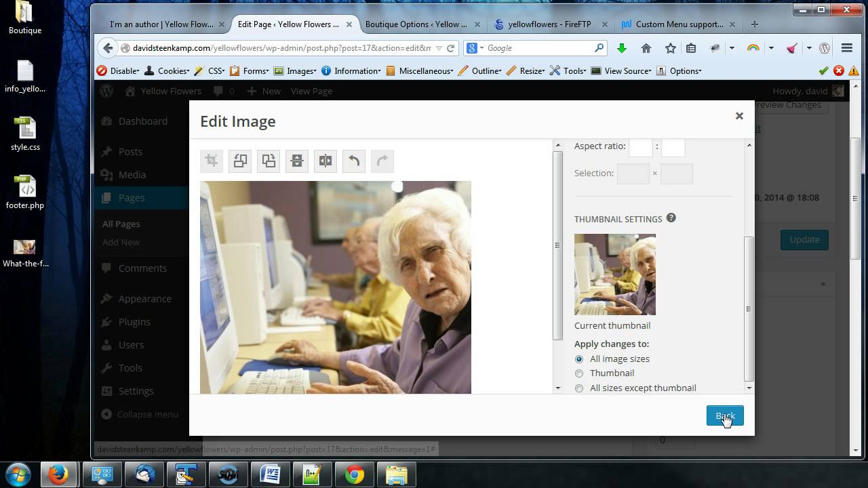Undo last image edit
Viewport: 868px width, 488px height.
tap(354, 161)
